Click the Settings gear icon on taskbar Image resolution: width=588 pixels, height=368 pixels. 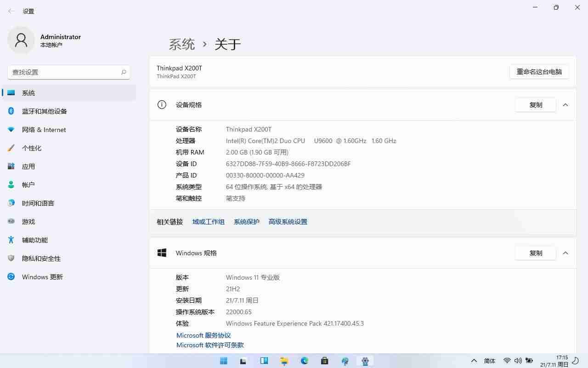[365, 361]
